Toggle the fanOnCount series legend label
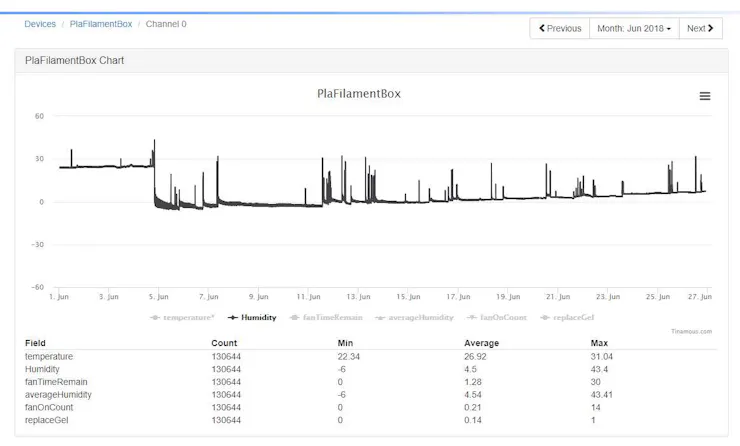740x446 pixels. [502, 317]
